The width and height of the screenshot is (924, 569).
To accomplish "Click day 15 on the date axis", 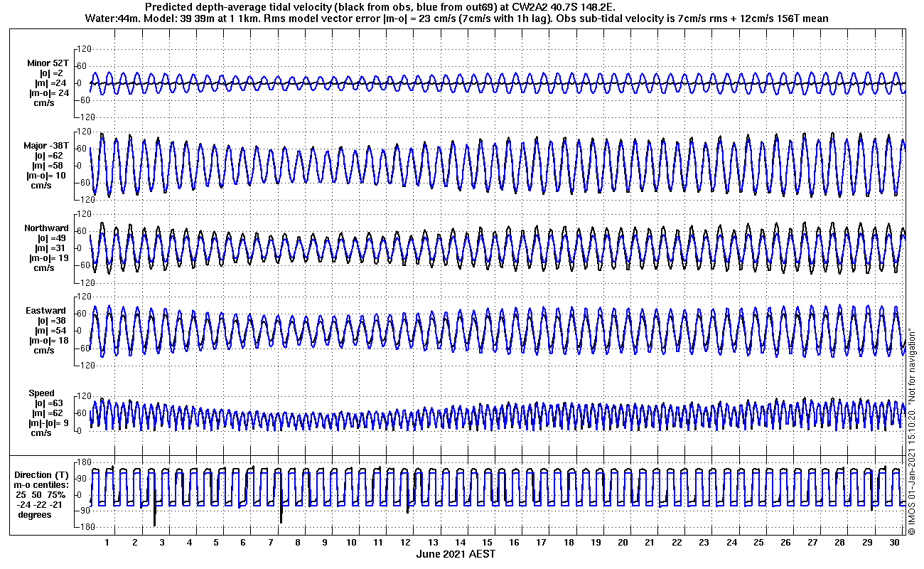I will 488,543.
